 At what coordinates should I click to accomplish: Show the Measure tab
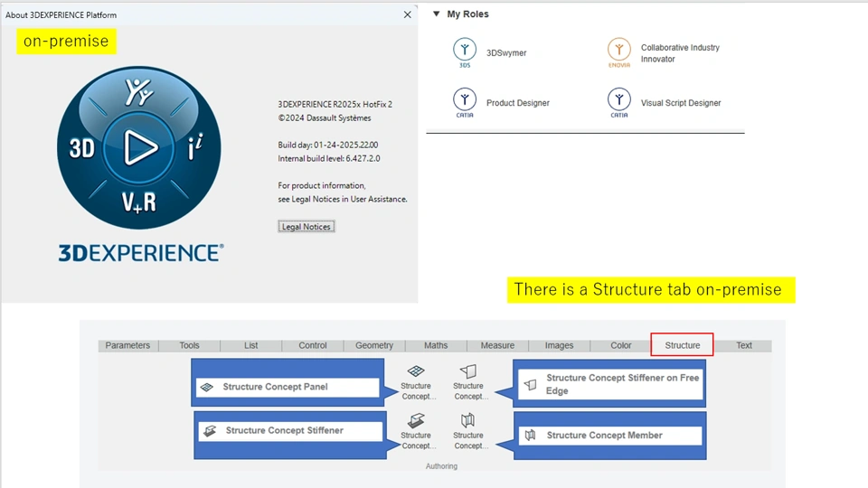(x=497, y=345)
